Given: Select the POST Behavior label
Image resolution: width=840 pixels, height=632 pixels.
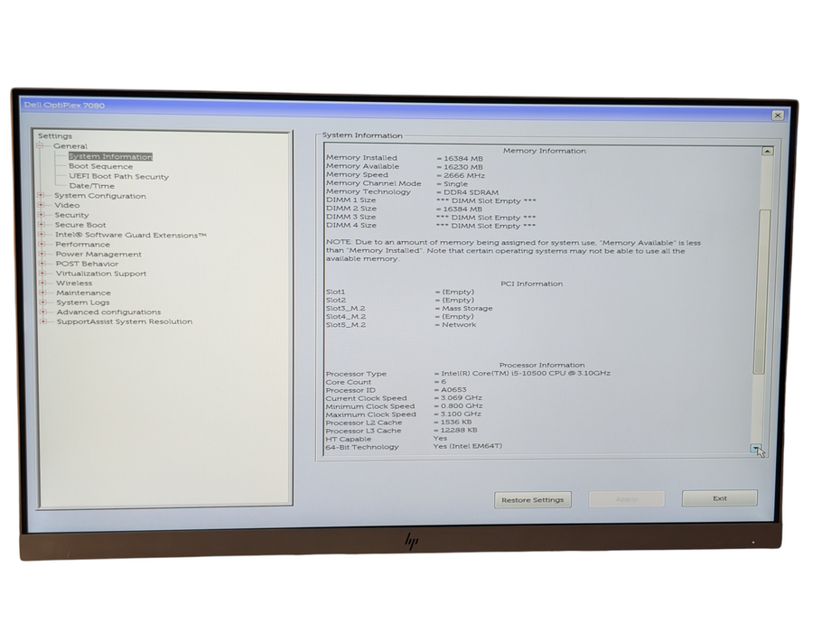Looking at the screenshot, I should click(88, 264).
